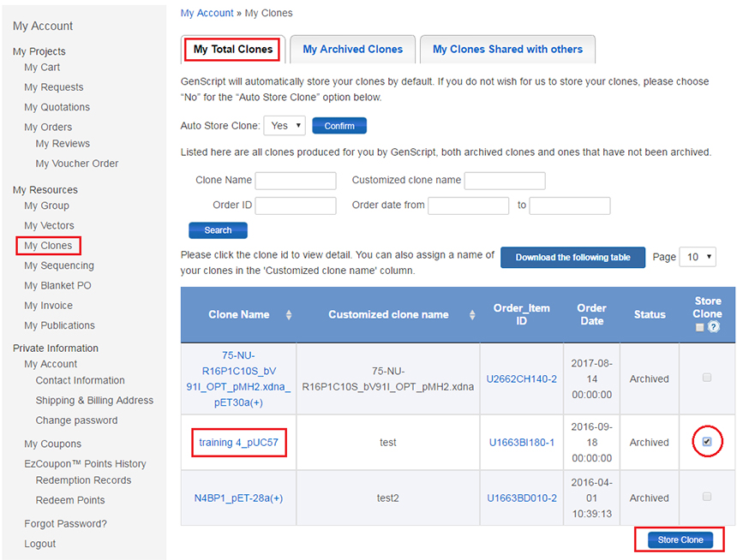The height and width of the screenshot is (560, 737).
Task: Check store clone box for N4BP1_pET-28a(+) row
Action: (706, 497)
